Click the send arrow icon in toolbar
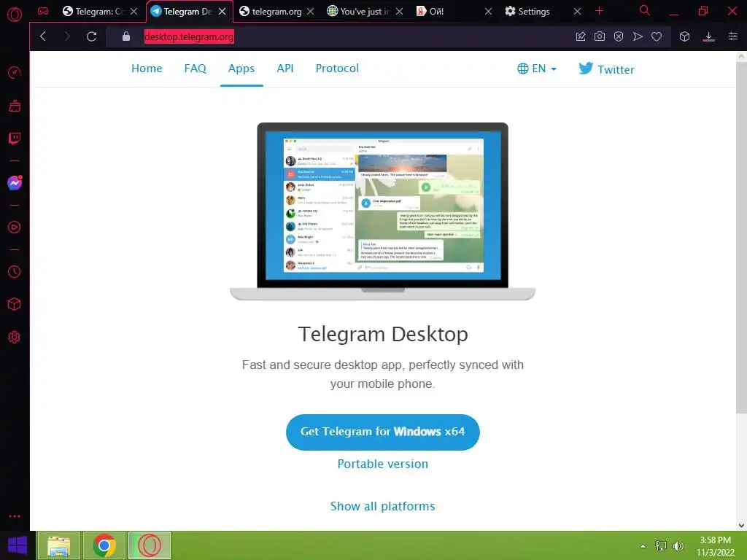 (638, 36)
